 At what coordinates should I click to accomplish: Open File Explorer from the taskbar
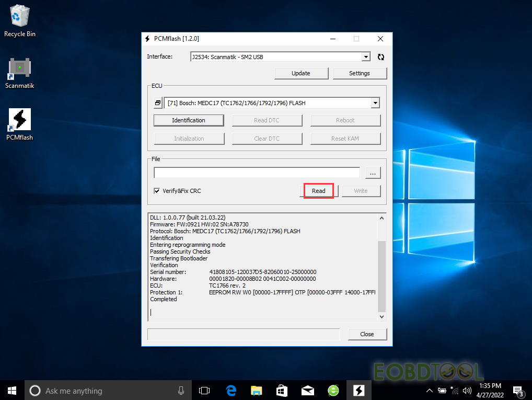coord(256,390)
